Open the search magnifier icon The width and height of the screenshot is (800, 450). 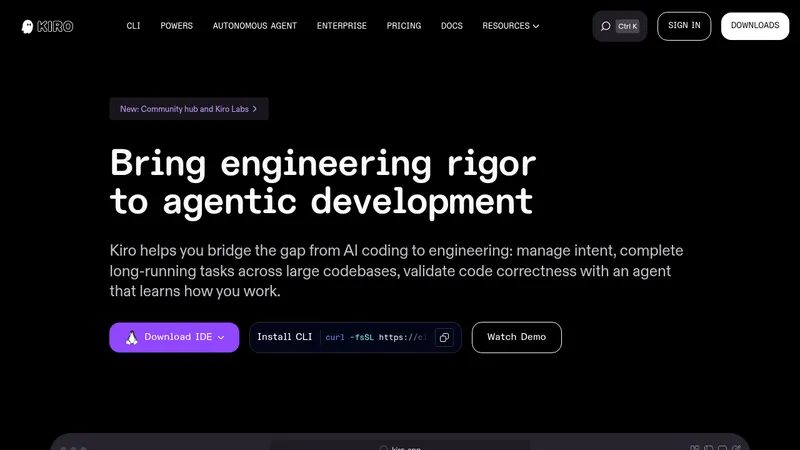pos(605,26)
